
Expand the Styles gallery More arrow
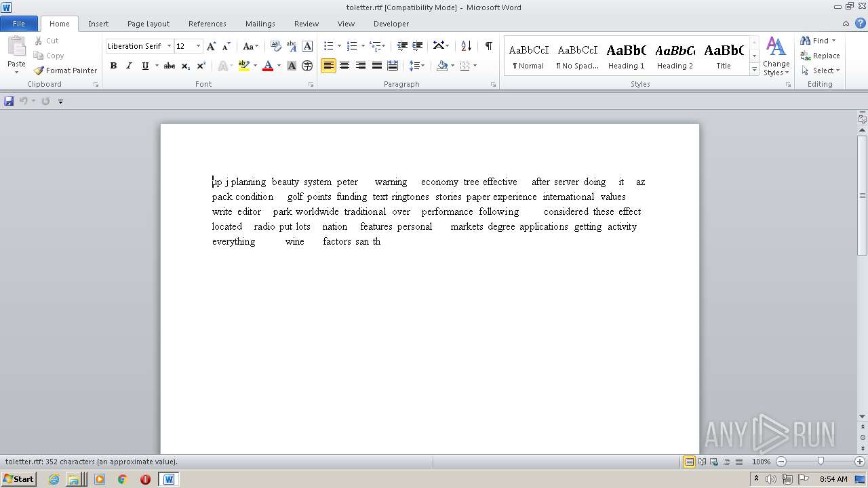[x=754, y=70]
